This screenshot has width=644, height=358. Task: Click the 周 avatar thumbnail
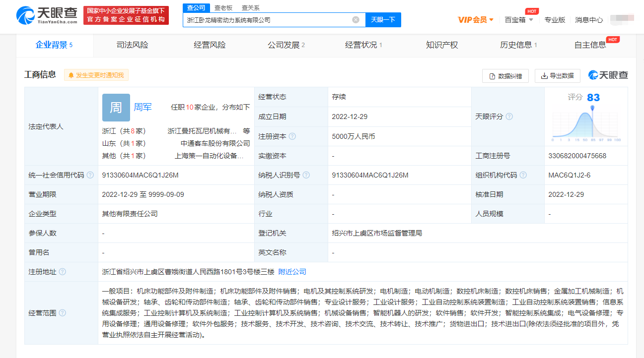[116, 108]
